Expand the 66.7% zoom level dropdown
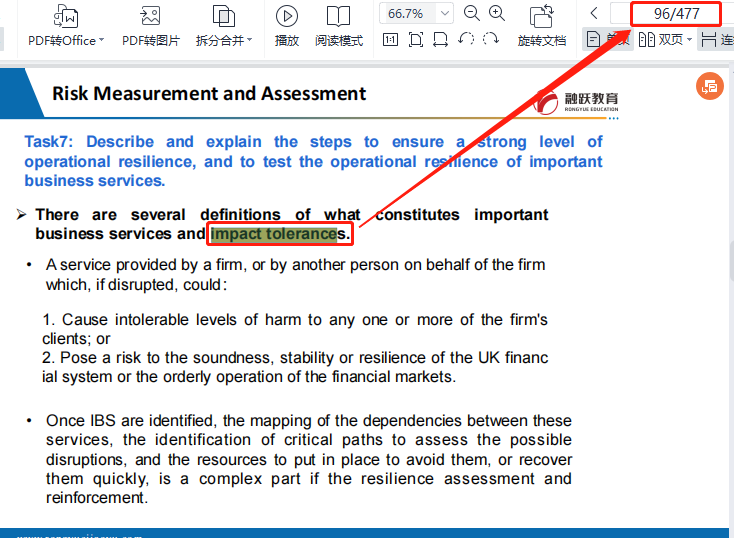 (444, 14)
